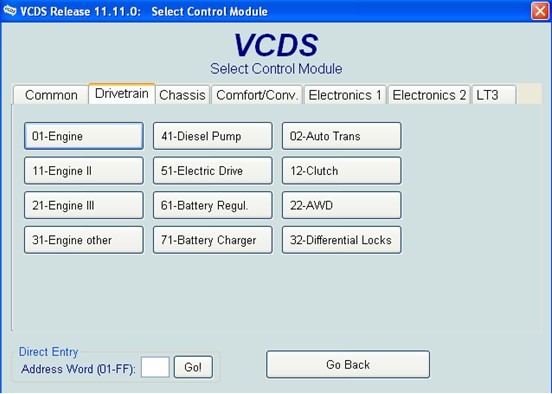Switch to the Chassis tab

pos(182,95)
